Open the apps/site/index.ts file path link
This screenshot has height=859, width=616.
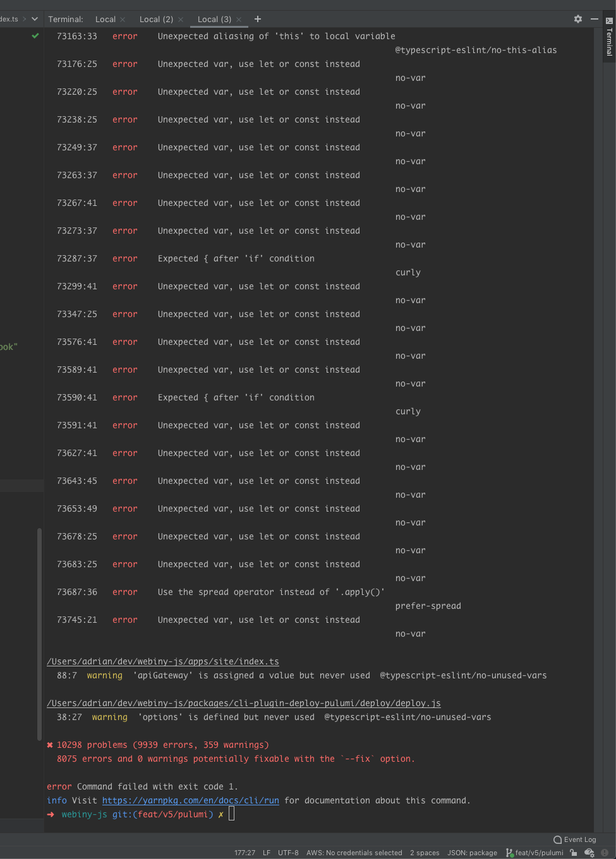163,661
